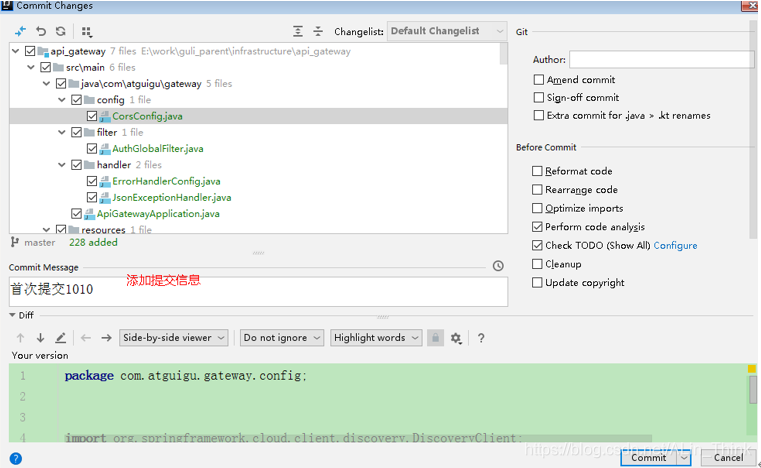Go to next difference down arrow
This screenshot has height=468, width=761.
pyautogui.click(x=40, y=337)
